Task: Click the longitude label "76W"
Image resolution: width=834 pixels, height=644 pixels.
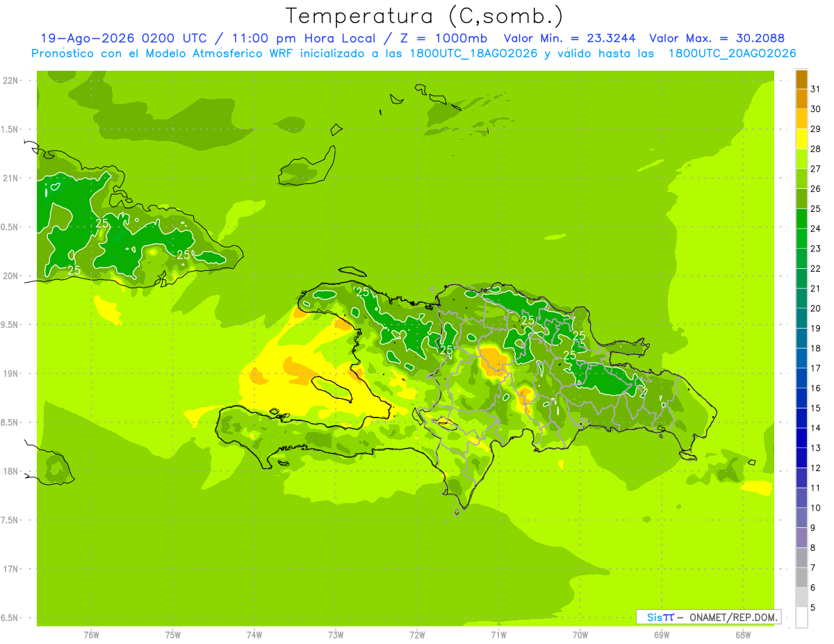Action: coord(91,634)
